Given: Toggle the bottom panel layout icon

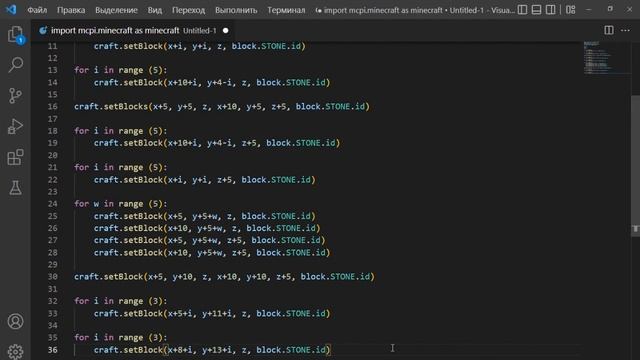Looking at the screenshot, I should point(536,10).
